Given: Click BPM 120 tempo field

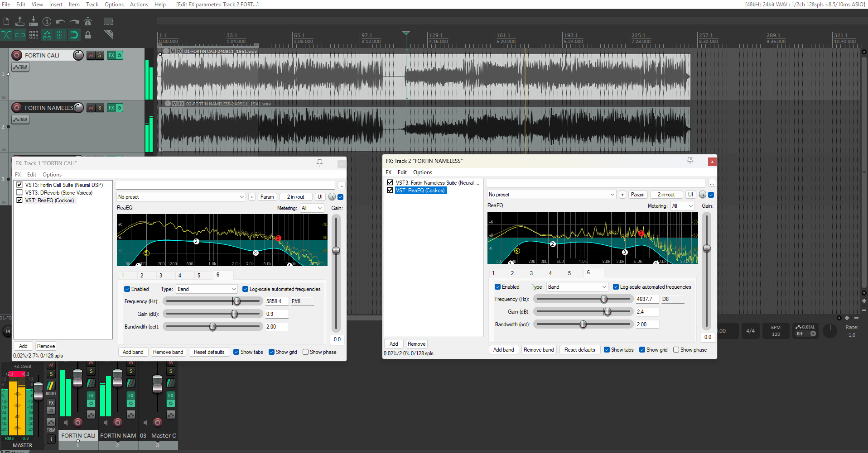Looking at the screenshot, I should point(776,331).
